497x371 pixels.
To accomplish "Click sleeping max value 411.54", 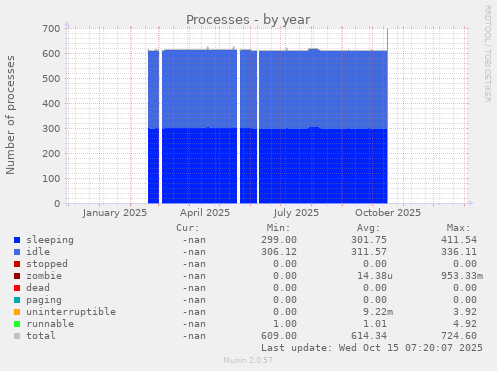I will click(x=459, y=240).
